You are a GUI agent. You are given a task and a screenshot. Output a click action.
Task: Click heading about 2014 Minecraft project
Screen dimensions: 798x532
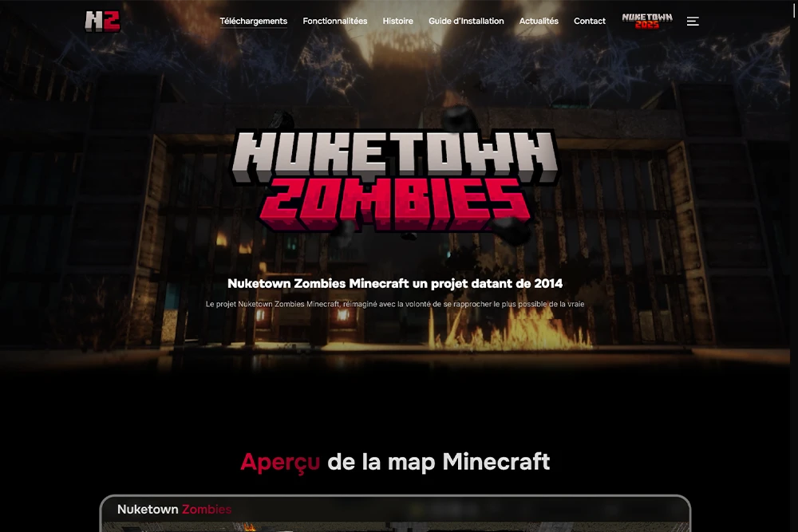pos(395,283)
